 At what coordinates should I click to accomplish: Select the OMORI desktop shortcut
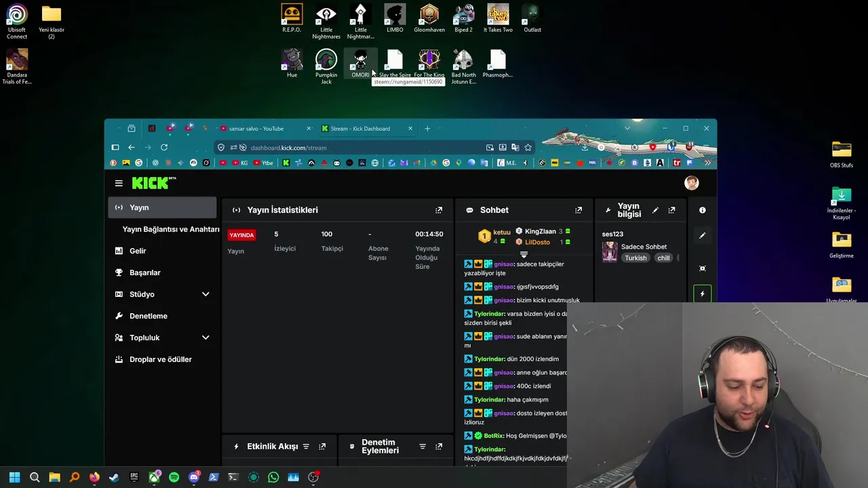[x=360, y=64]
